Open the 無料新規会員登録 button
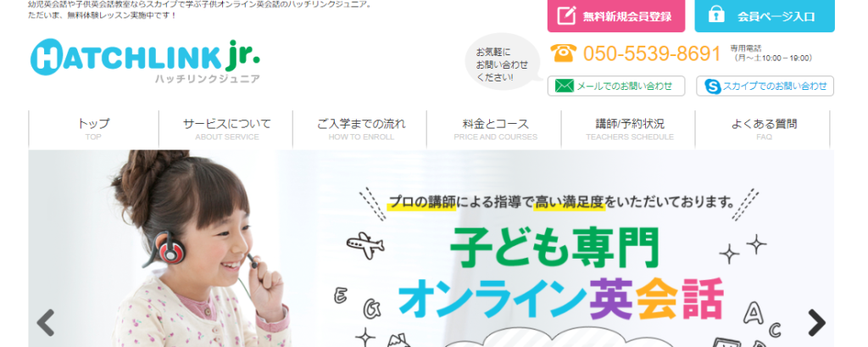The width and height of the screenshot is (868, 347). (616, 15)
